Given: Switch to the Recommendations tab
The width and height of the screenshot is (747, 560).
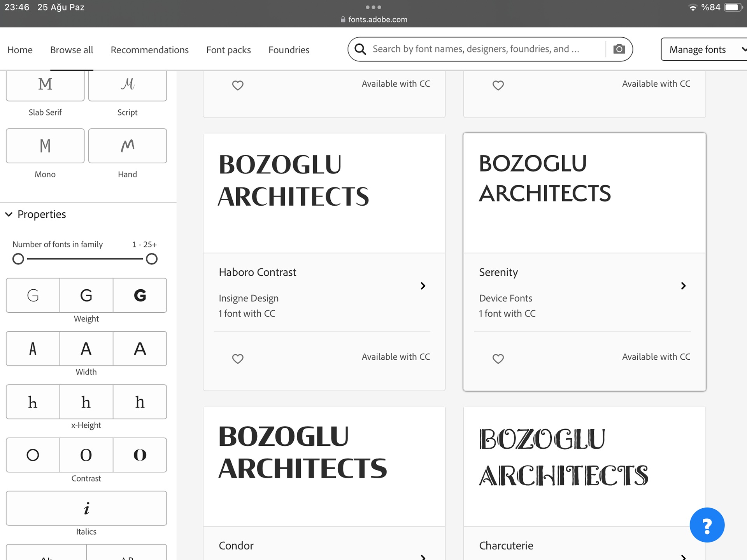Looking at the screenshot, I should pyautogui.click(x=149, y=50).
